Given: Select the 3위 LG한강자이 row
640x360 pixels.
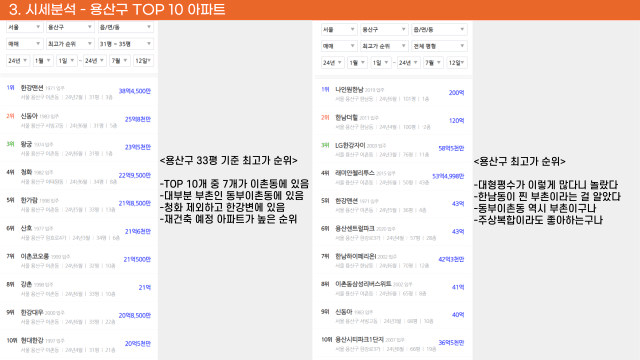Looking at the screenshot, I should click(393, 149).
